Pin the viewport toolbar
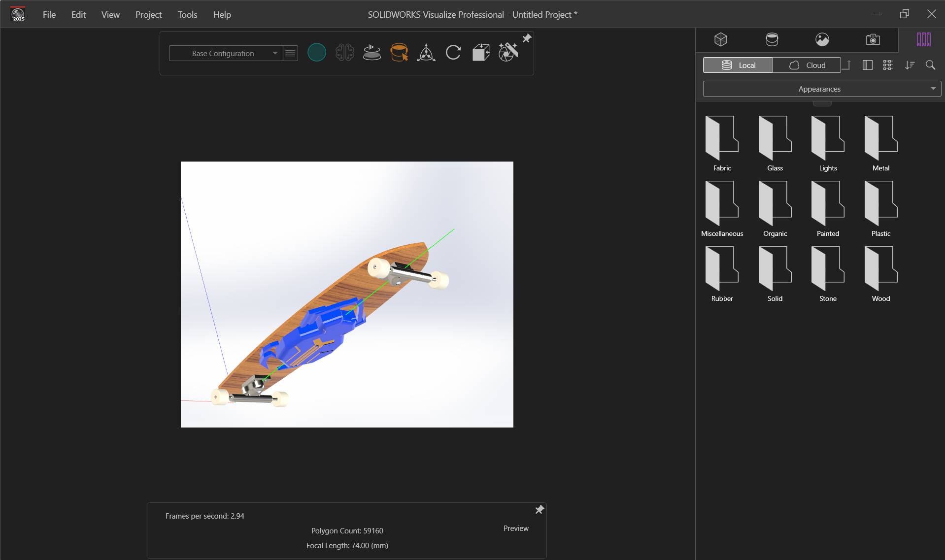The image size is (945, 560). tap(527, 37)
